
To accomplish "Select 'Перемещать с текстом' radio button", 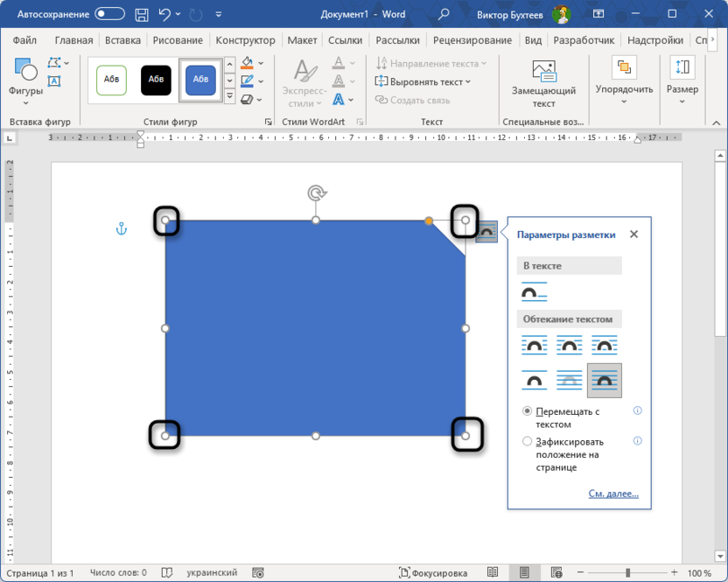I will [x=527, y=410].
